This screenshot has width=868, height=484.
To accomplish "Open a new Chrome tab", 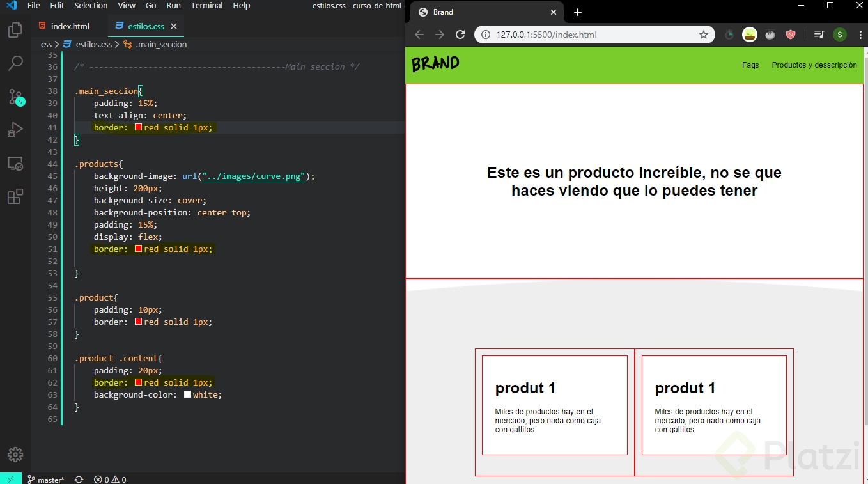I will (578, 12).
